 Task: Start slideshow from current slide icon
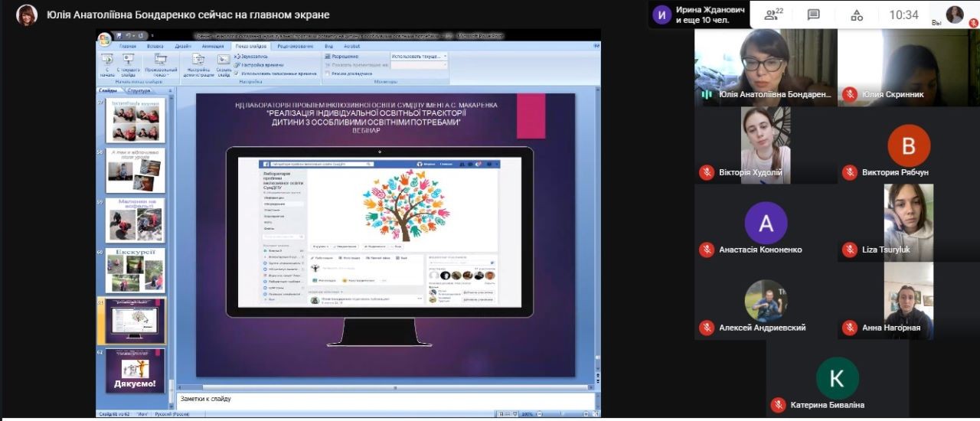128,63
